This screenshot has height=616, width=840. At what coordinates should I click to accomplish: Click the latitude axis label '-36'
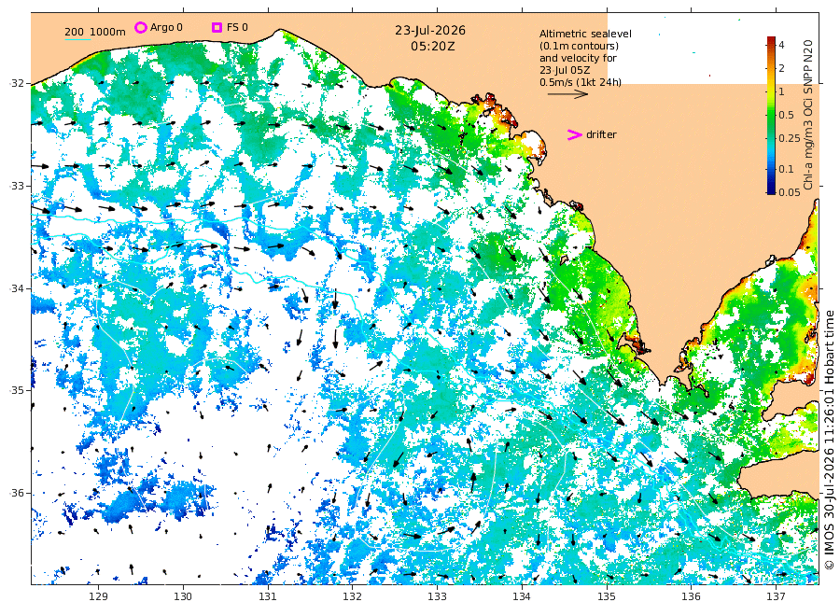pyautogui.click(x=17, y=493)
